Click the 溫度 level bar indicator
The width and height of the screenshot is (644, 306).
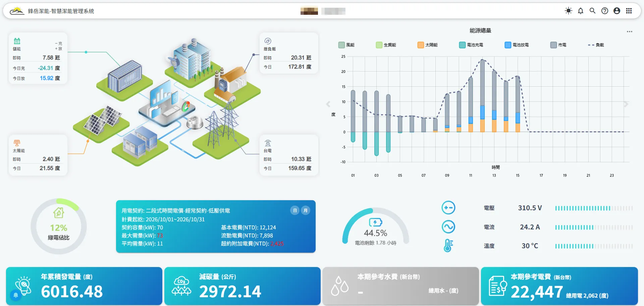(x=594, y=246)
